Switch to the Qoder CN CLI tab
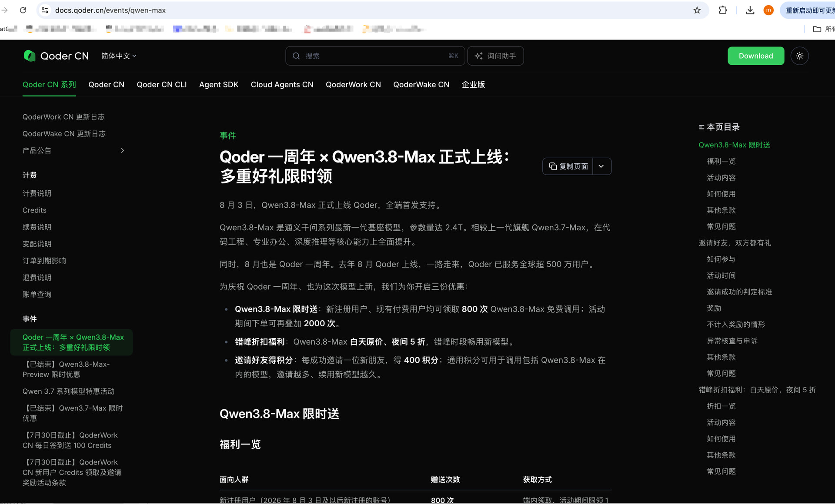 pos(162,85)
